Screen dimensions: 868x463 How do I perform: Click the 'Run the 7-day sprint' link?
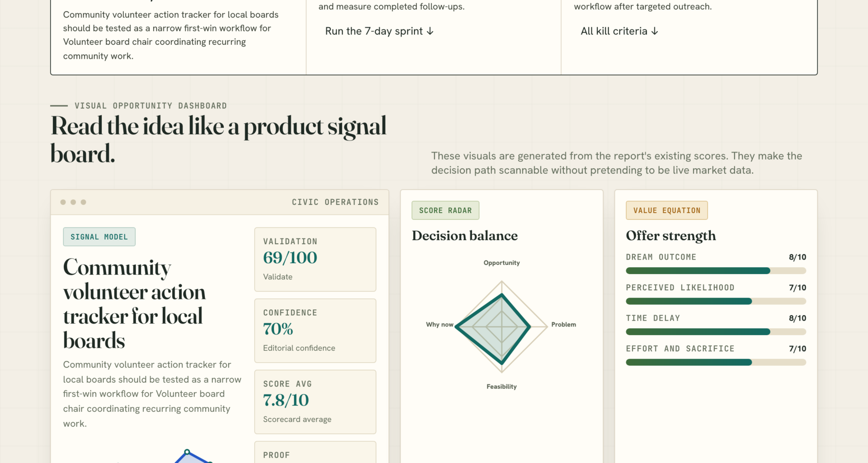point(379,31)
